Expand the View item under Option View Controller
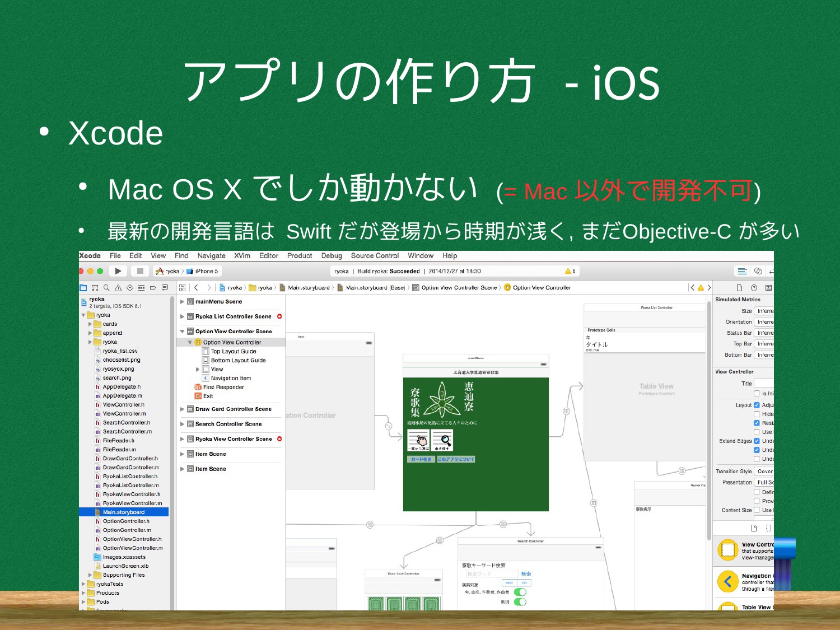840x630 pixels. 198,370
